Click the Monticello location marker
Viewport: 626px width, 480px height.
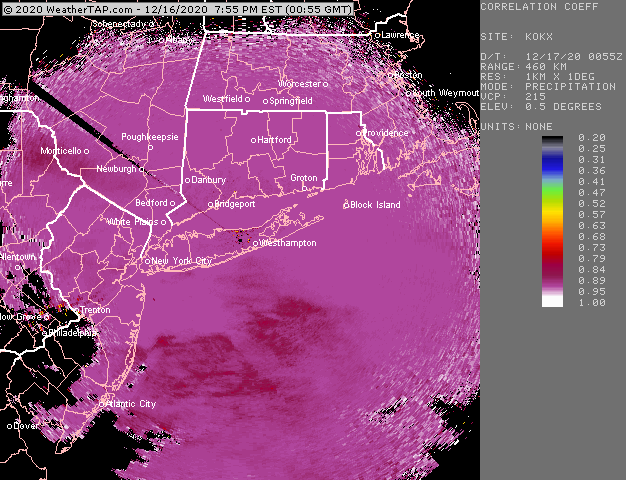tap(87, 151)
